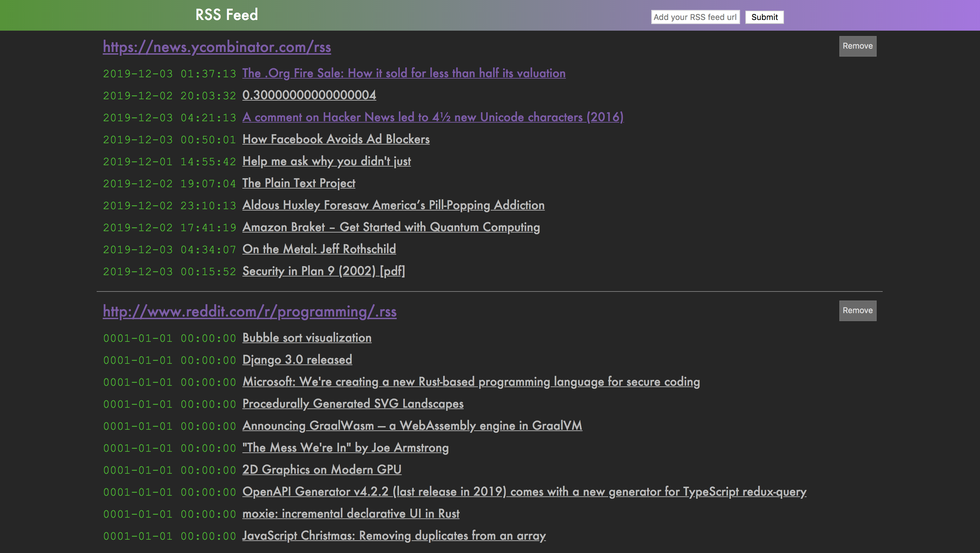Open the news.ycombinator.com/rss feed link

[217, 47]
